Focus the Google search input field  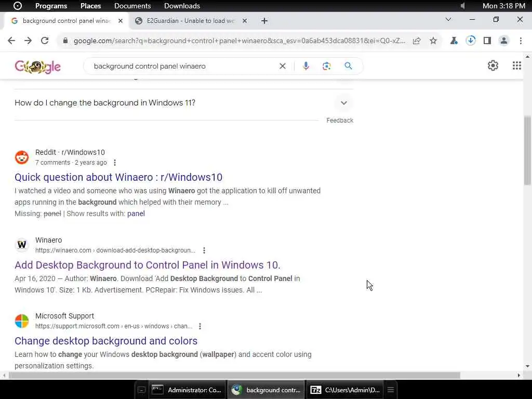183,66
